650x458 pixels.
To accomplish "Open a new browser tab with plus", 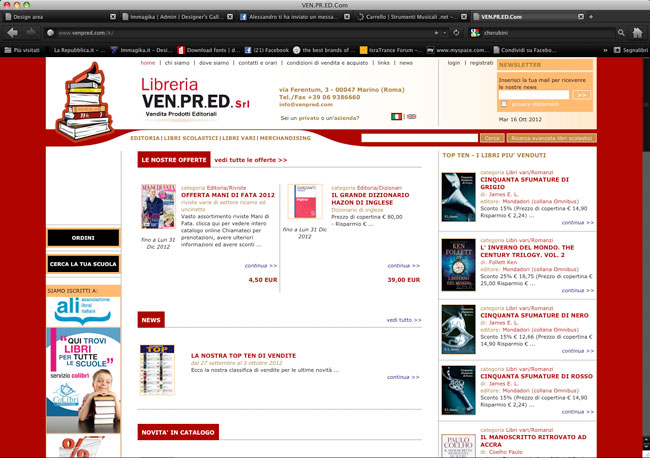I will click(591, 17).
